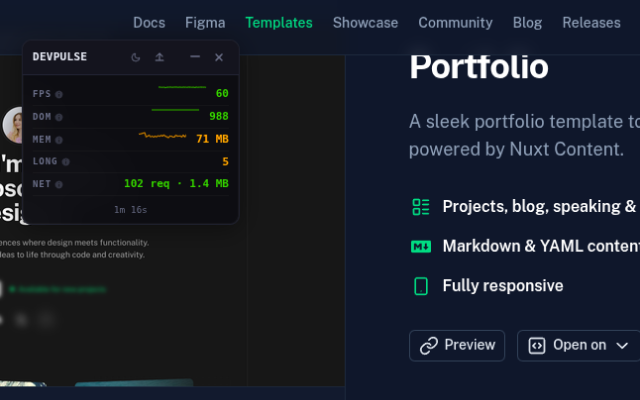Open the Releases page
Screen dimensions: 640x400
pyautogui.click(x=591, y=23)
